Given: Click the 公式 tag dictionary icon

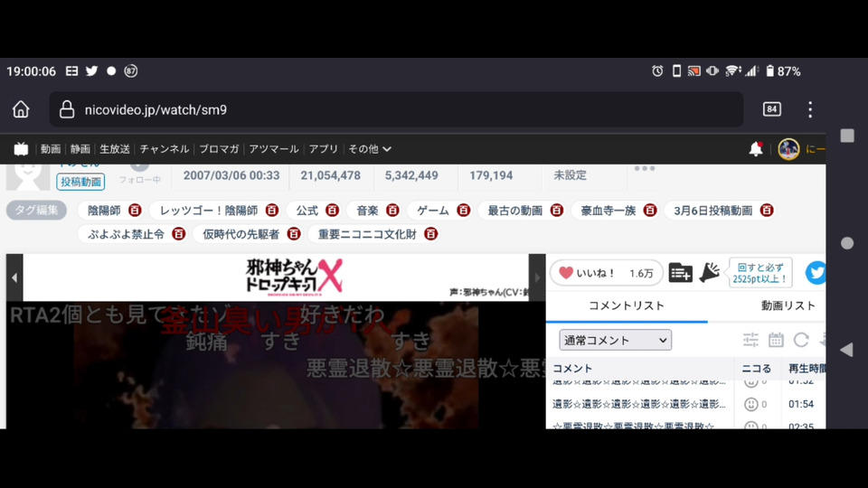Looking at the screenshot, I should pos(332,211).
